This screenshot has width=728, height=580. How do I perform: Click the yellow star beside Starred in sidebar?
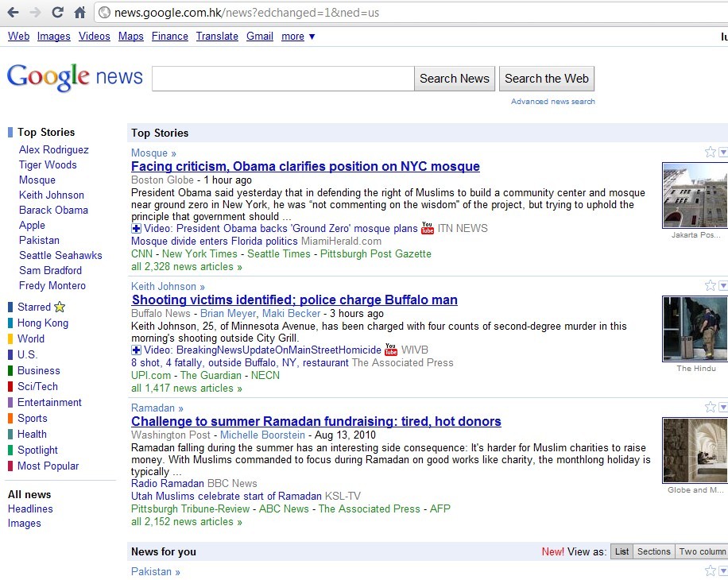pos(60,307)
